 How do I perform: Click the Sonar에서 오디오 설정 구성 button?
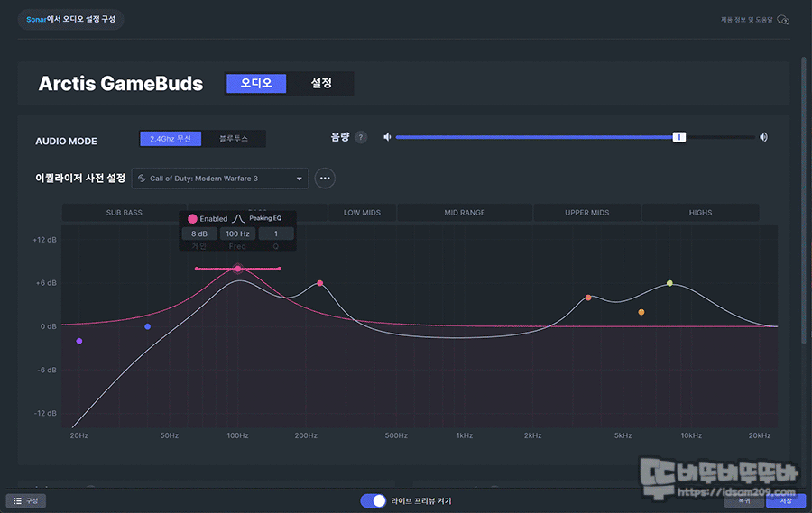[71, 19]
